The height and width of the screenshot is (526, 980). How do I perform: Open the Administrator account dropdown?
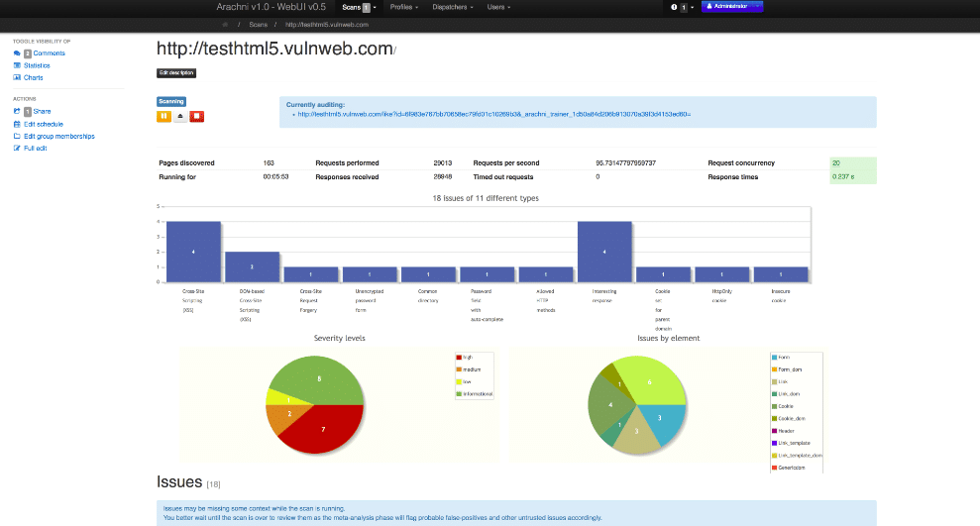(x=732, y=6)
